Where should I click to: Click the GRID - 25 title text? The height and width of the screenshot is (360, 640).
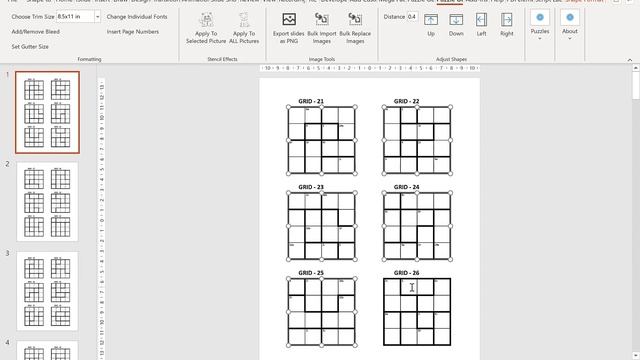[311, 273]
